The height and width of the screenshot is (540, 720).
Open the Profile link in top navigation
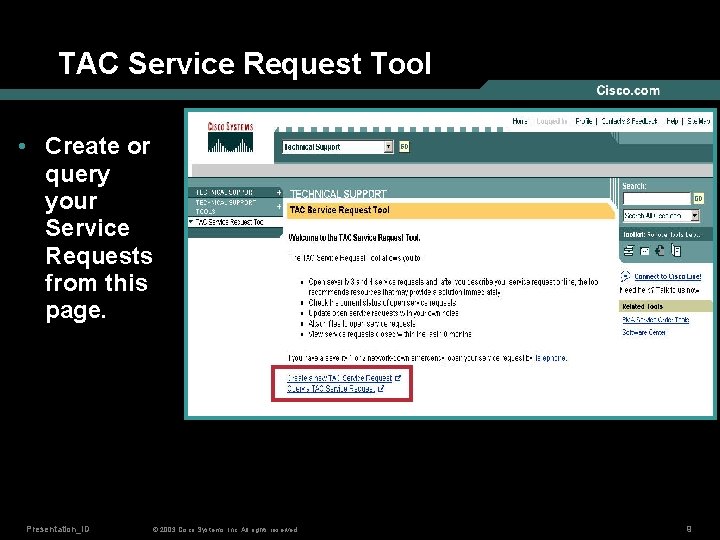click(584, 121)
